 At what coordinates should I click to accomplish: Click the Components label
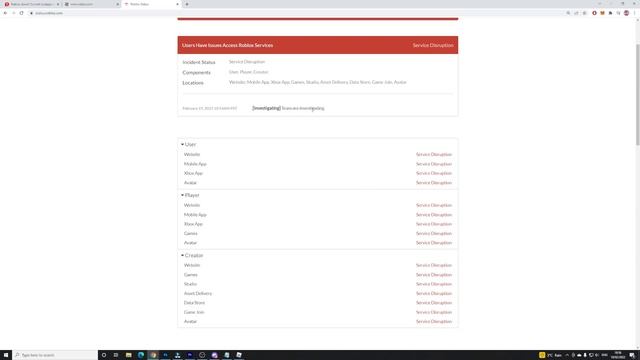[x=196, y=73]
